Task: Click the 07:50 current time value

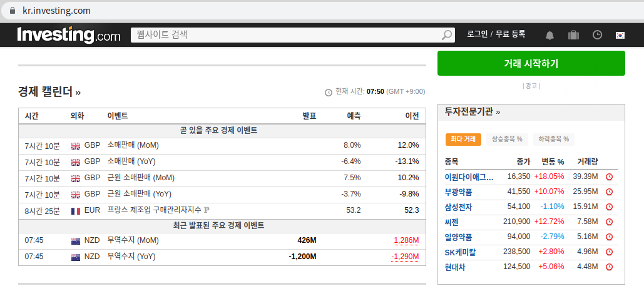Action: (x=376, y=91)
